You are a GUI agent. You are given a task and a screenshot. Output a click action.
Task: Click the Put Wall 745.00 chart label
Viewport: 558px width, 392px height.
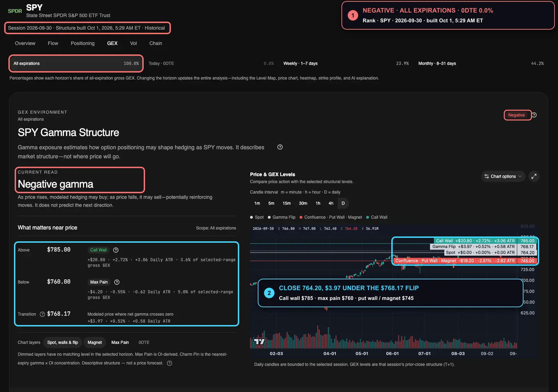[x=465, y=261]
